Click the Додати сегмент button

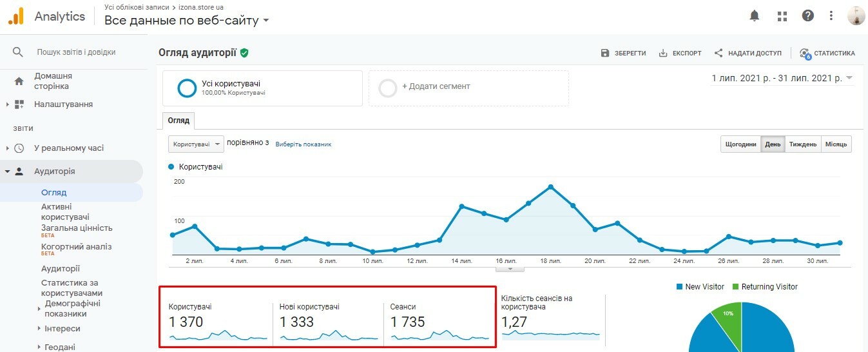[x=436, y=86]
